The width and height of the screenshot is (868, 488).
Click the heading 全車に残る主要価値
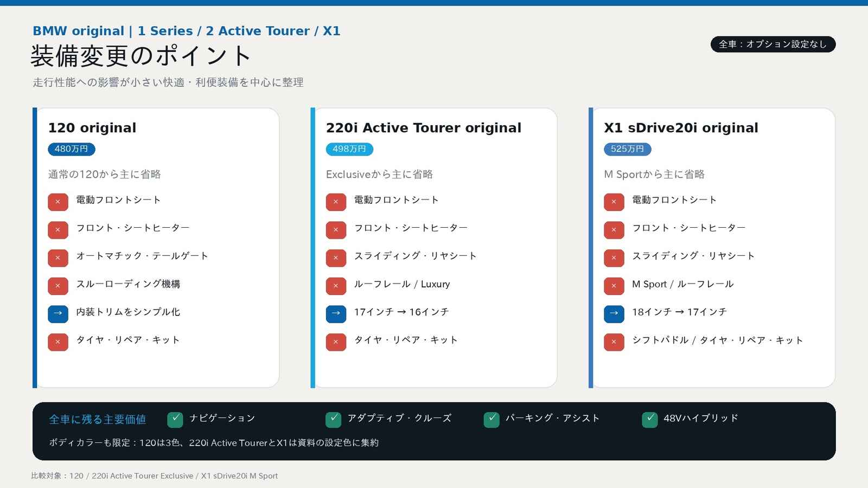pyautogui.click(x=98, y=419)
